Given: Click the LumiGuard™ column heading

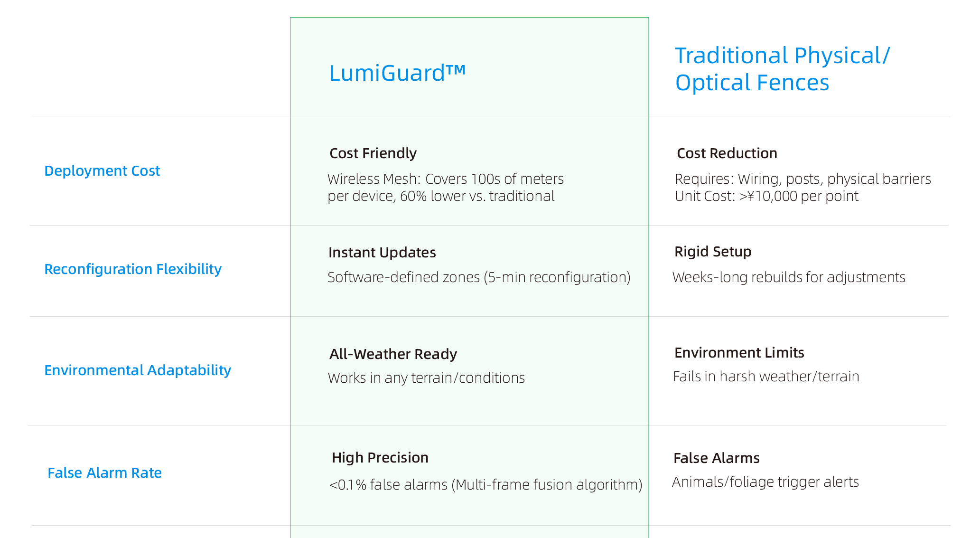Looking at the screenshot, I should pos(397,73).
